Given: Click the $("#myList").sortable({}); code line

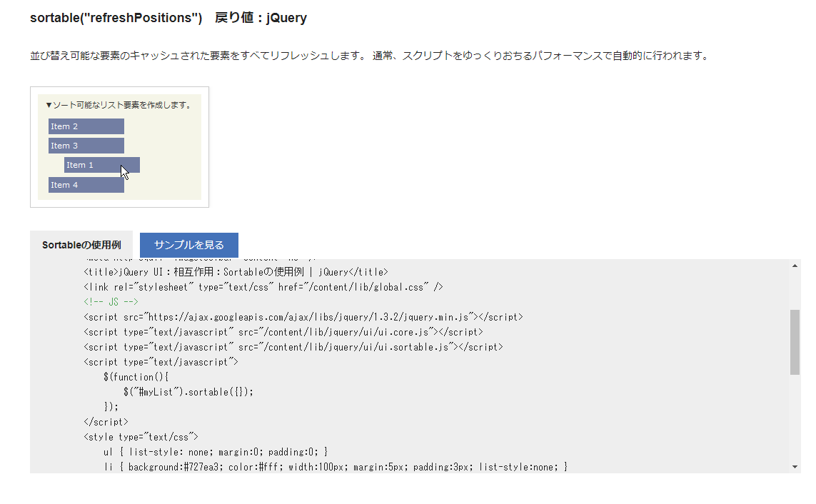Looking at the screenshot, I should (x=188, y=392).
